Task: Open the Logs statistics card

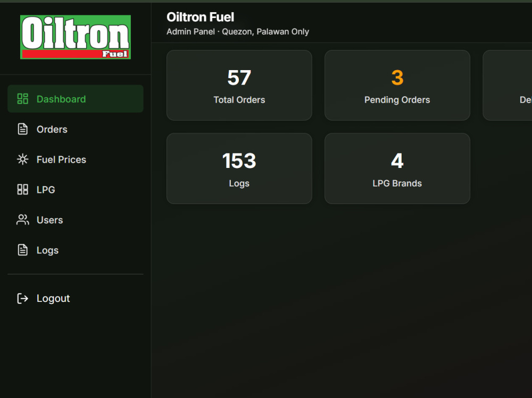Action: (239, 168)
